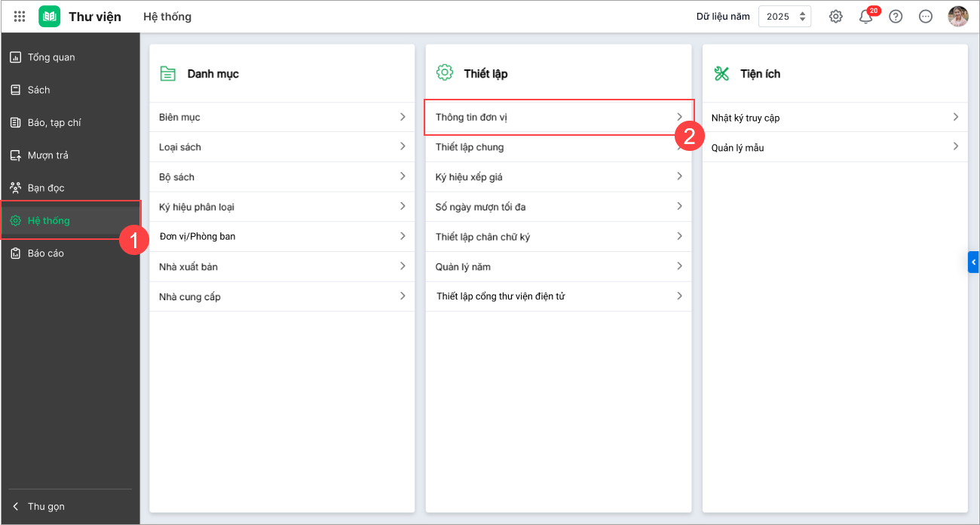Click the help question mark icon
This screenshot has height=525, width=980.
896,17
